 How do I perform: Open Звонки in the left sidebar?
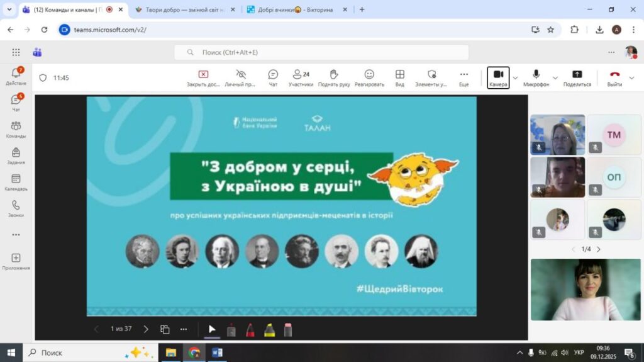tap(16, 209)
